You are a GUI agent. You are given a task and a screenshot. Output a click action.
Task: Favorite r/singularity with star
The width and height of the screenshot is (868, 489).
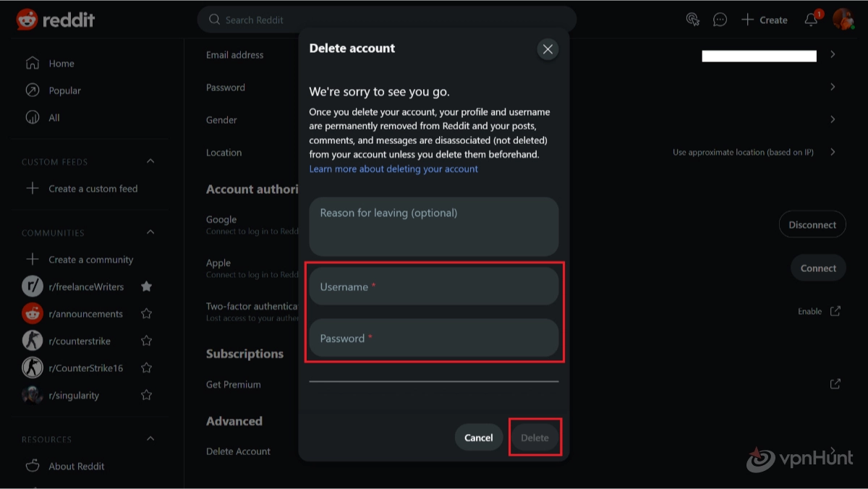[x=146, y=395]
